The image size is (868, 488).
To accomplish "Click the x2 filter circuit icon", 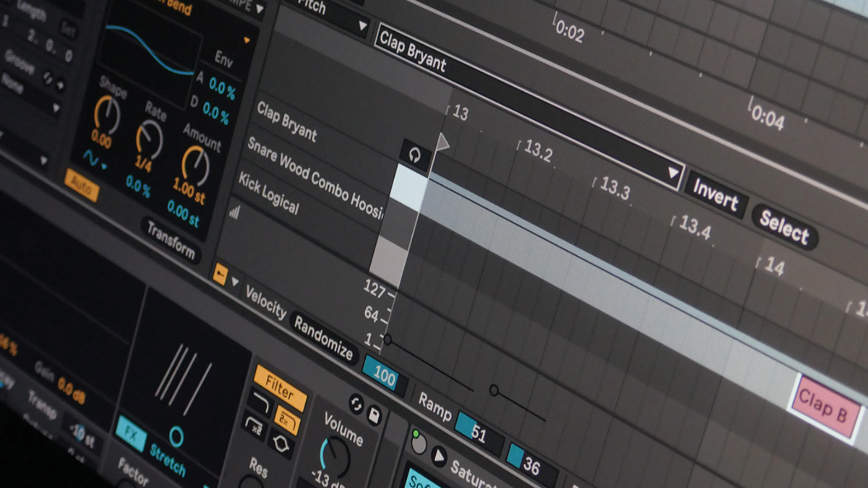I will (254, 425).
